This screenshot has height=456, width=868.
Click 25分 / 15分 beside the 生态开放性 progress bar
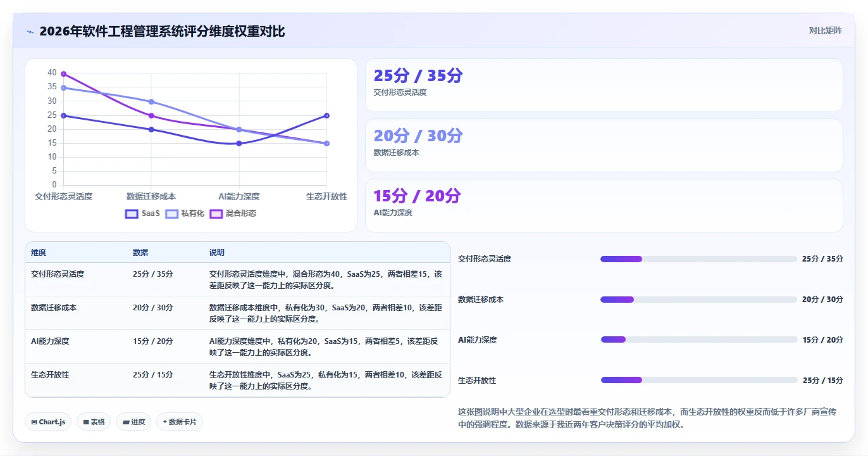click(x=822, y=381)
